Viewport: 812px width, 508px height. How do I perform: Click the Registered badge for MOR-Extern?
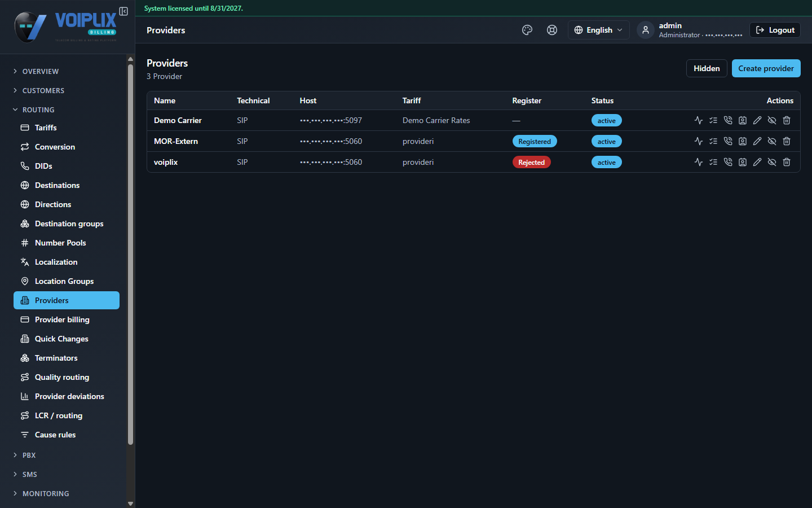535,141
